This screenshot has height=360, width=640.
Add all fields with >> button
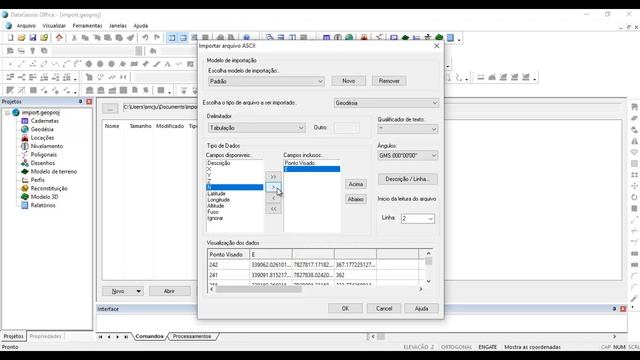pos(273,177)
